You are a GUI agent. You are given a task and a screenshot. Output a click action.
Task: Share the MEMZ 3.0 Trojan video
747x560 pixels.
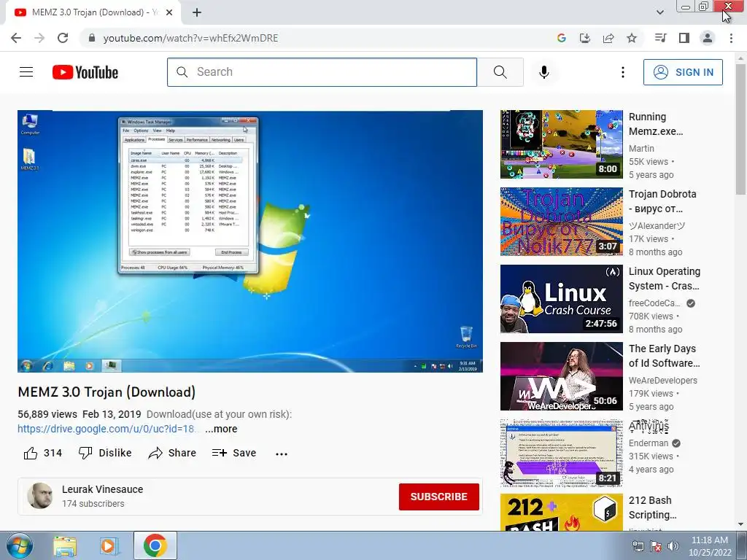click(x=172, y=453)
